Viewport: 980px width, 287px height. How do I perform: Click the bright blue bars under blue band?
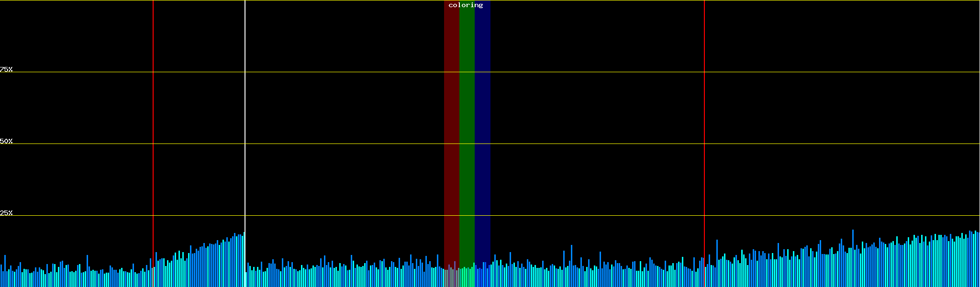(x=482, y=277)
